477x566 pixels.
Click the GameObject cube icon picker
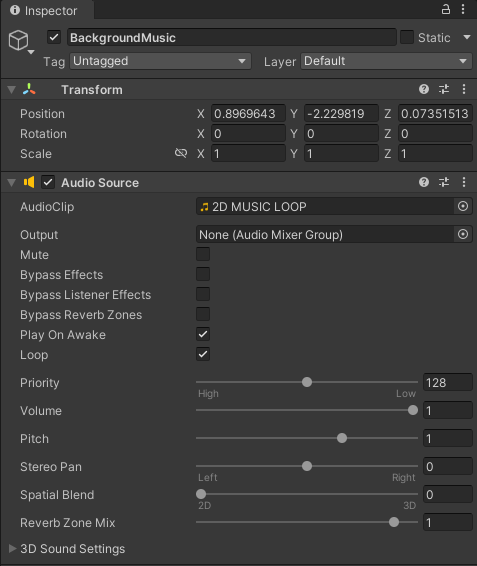[x=21, y=42]
